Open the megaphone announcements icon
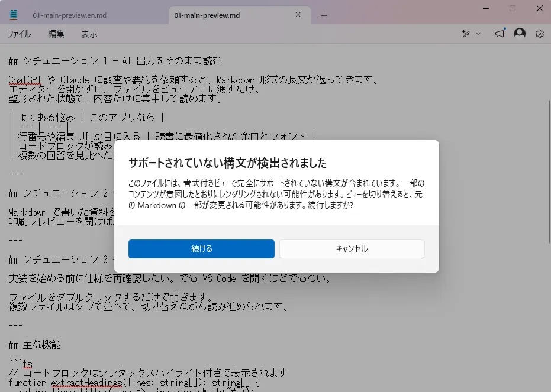 click(500, 33)
